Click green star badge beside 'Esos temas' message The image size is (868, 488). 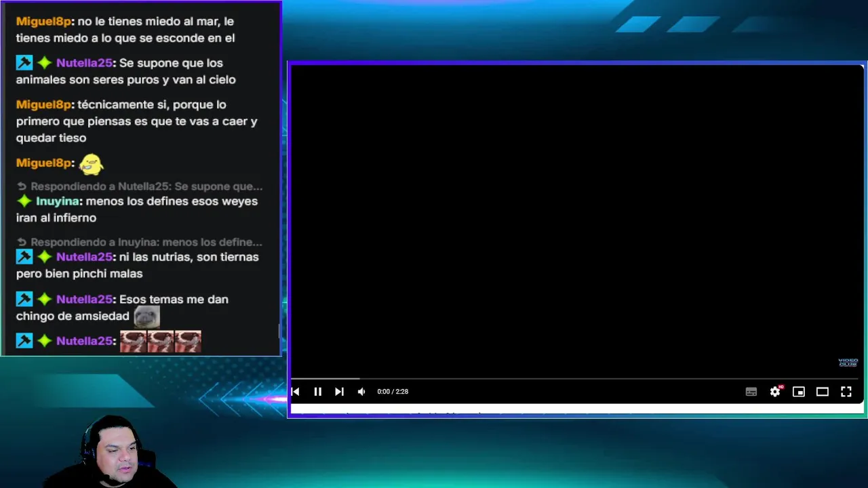[45, 299]
